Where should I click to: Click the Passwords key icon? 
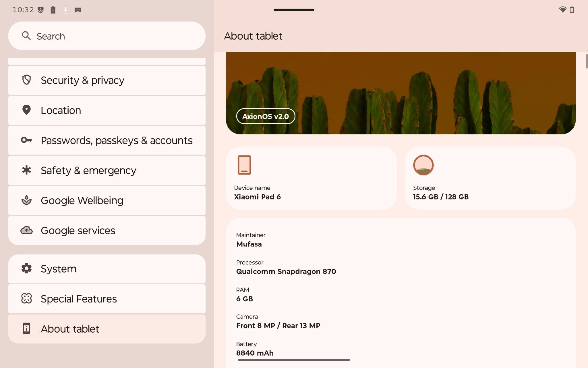coord(26,140)
